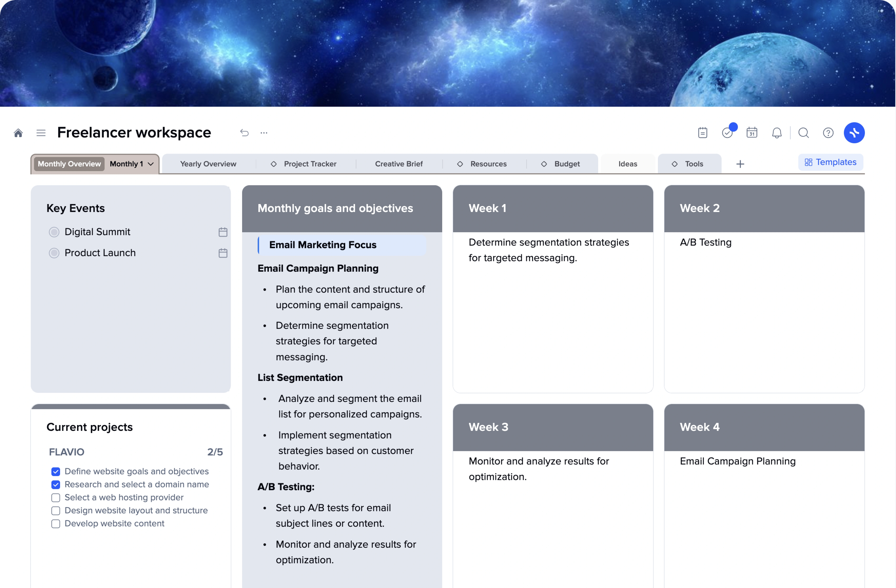
Task: Open the three-dot more options menu
Action: point(264,133)
